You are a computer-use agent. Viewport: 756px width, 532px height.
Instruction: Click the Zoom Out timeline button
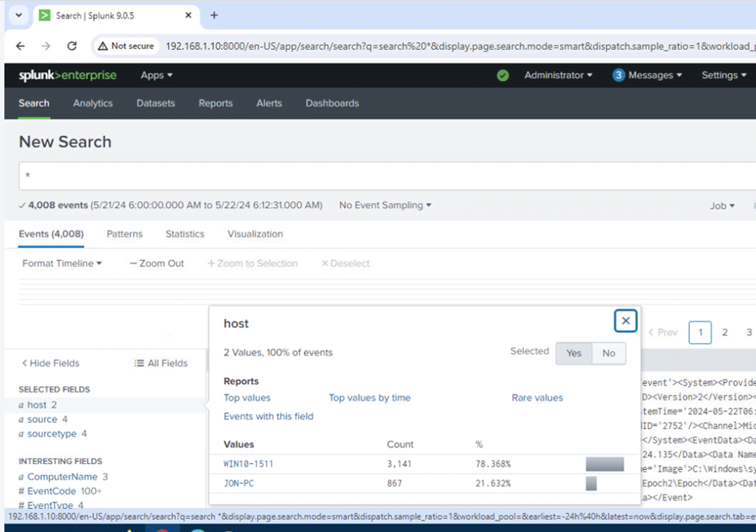(x=158, y=263)
